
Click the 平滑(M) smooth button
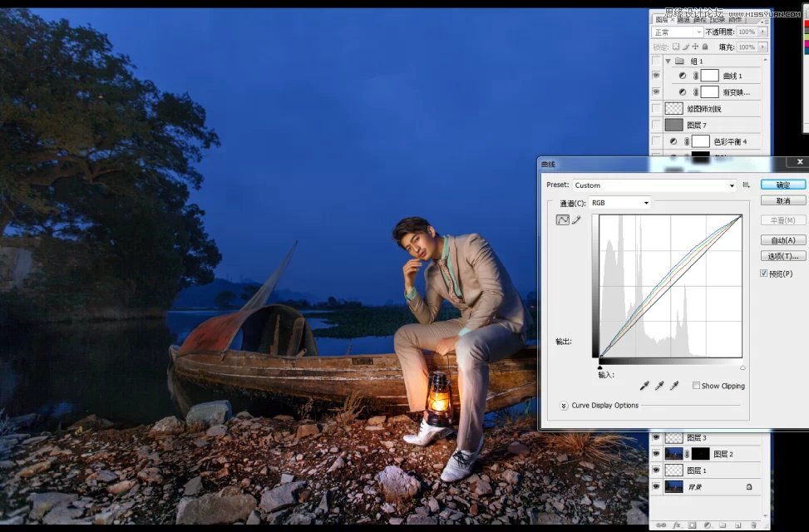tap(782, 220)
